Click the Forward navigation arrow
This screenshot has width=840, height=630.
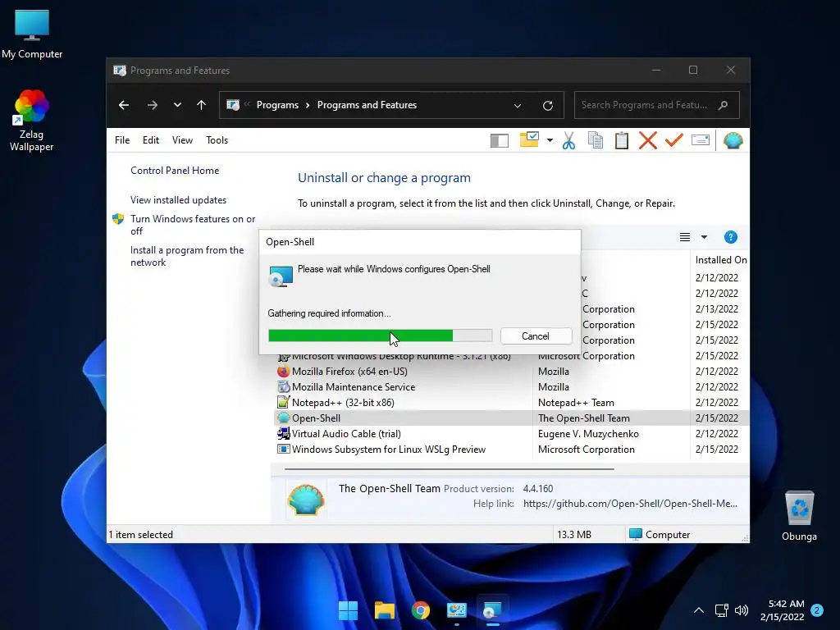point(152,105)
